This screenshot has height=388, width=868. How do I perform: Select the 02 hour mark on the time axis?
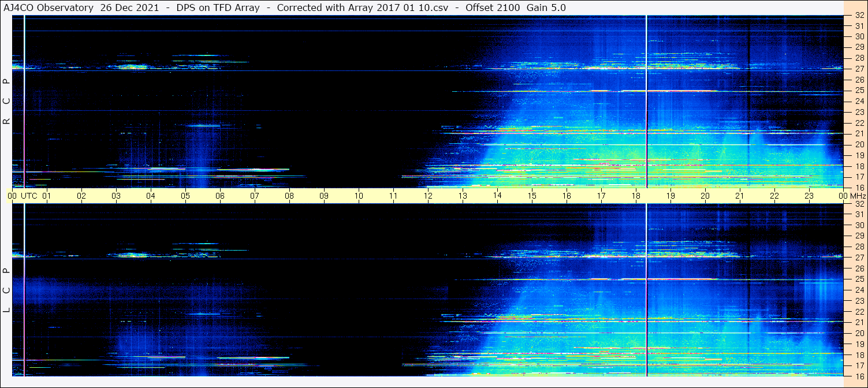pyautogui.click(x=81, y=196)
